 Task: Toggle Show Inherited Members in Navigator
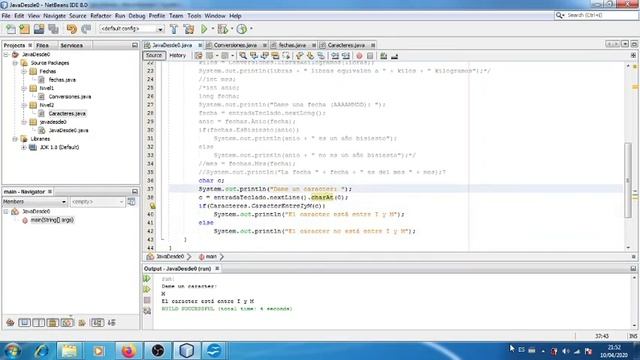[10, 323]
